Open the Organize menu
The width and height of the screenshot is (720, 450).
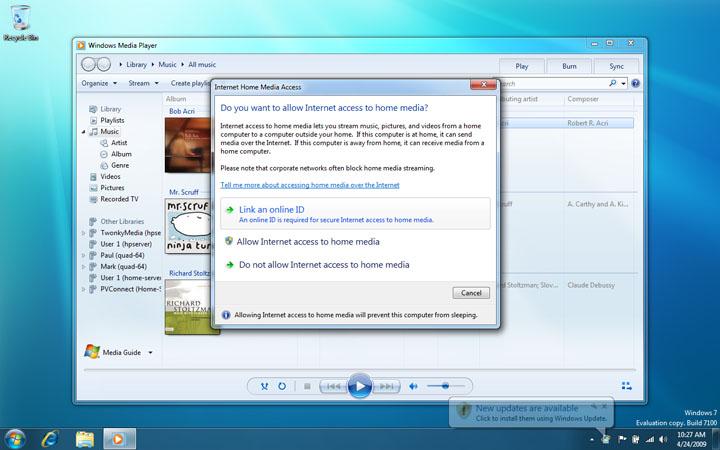click(x=99, y=83)
